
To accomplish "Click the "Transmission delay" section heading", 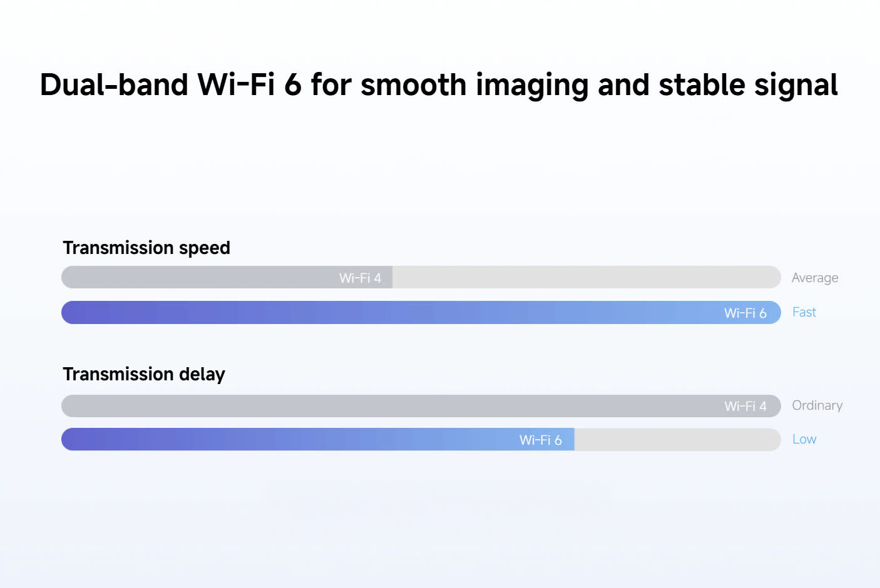I will (x=144, y=374).
